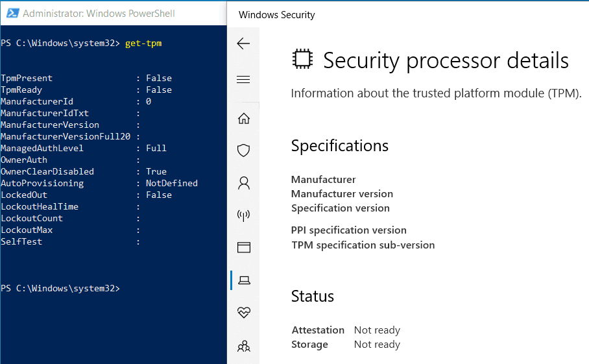Click the PowerShell icon in title bar
Screen dimensions: 589x364
(12, 13)
